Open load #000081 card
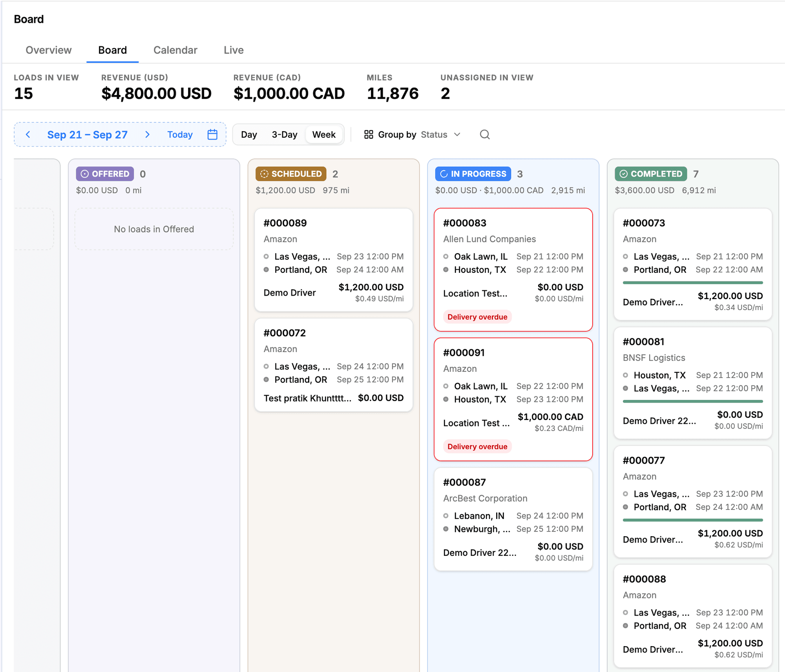Image resolution: width=785 pixels, height=672 pixels. click(x=693, y=383)
